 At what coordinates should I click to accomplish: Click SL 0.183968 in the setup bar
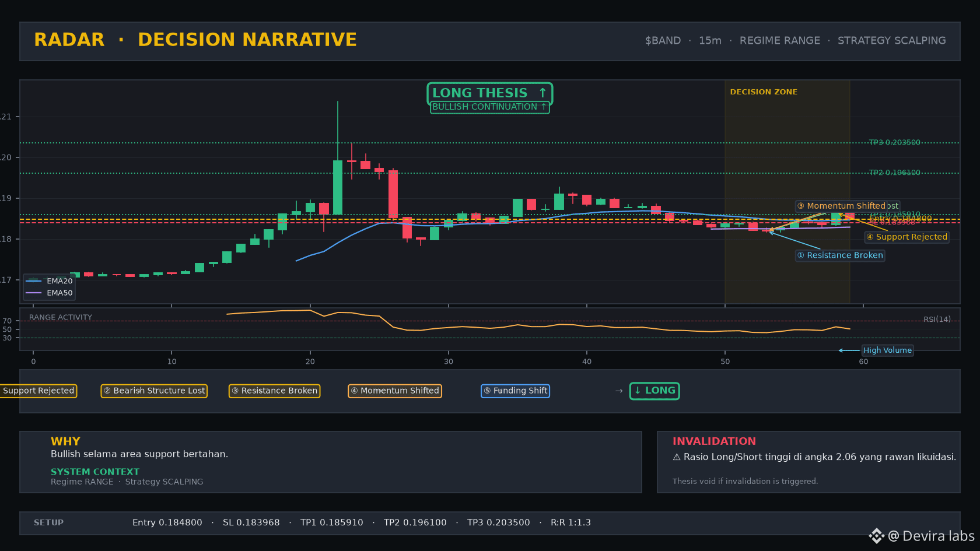pos(251,523)
